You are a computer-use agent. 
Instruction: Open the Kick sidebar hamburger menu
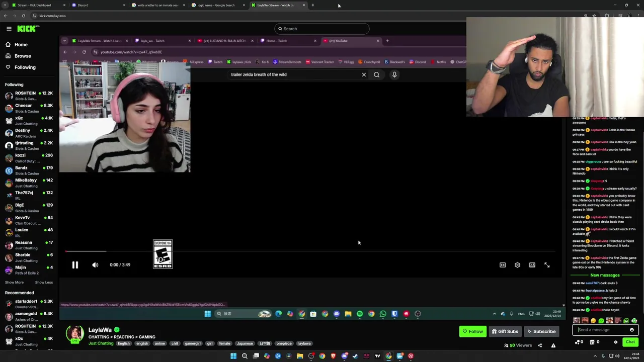point(9,29)
